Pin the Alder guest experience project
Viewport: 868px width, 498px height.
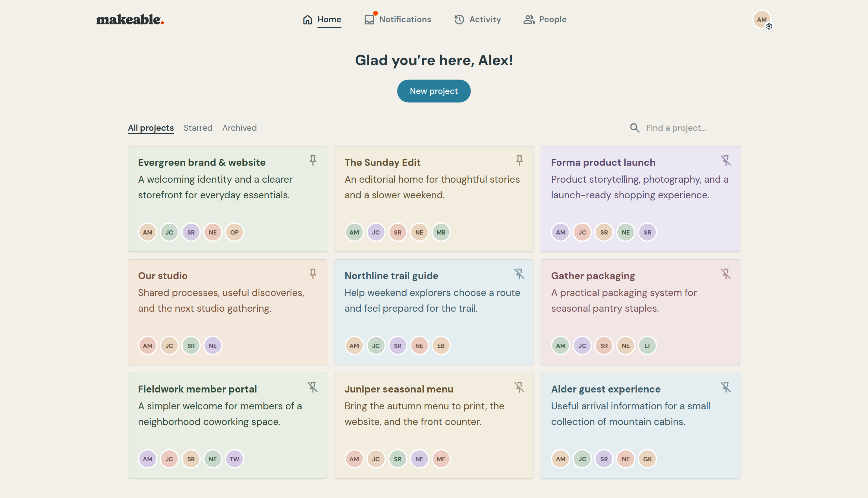point(726,387)
